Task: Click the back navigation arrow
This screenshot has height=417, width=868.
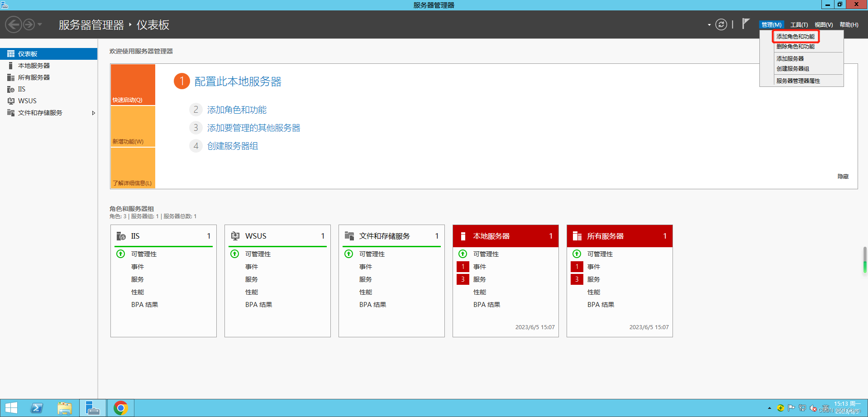Action: coord(14,24)
